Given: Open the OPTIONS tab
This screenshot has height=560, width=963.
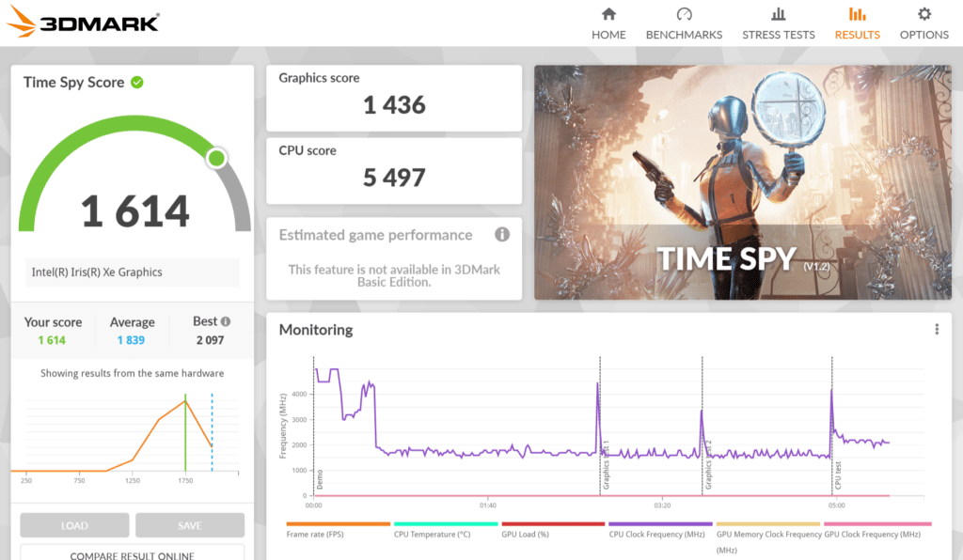Looking at the screenshot, I should pos(924,23).
